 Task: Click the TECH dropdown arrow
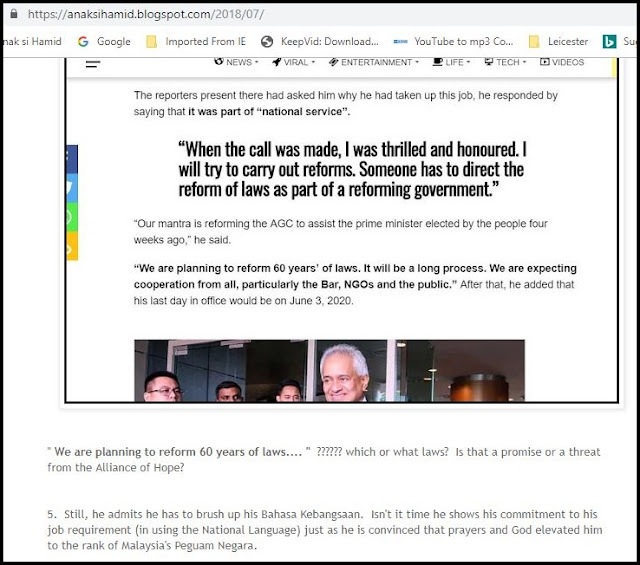(x=524, y=62)
